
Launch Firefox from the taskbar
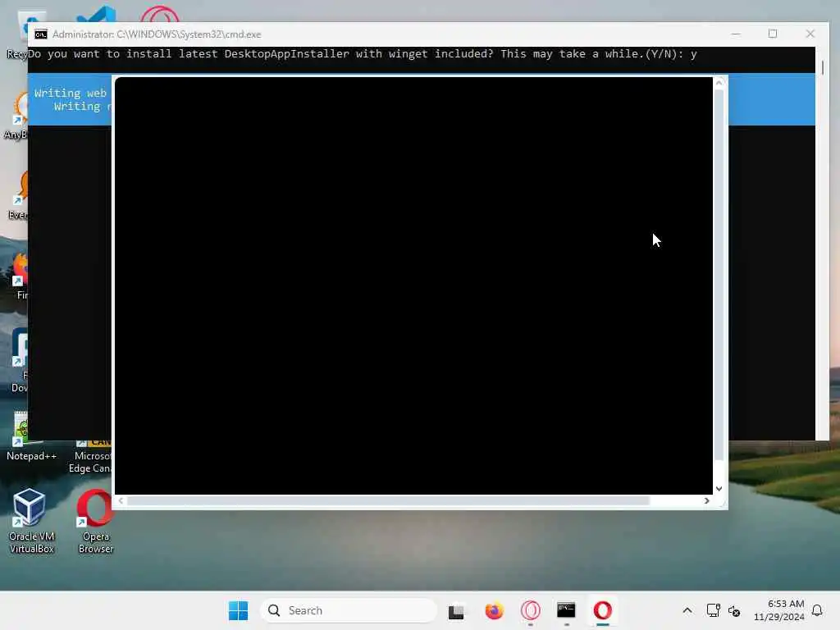tap(494, 610)
